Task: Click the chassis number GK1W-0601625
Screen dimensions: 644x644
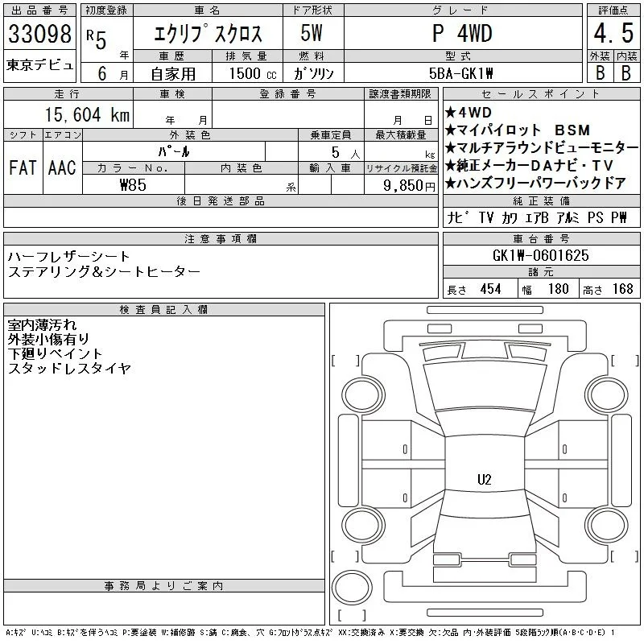Action: tap(541, 255)
